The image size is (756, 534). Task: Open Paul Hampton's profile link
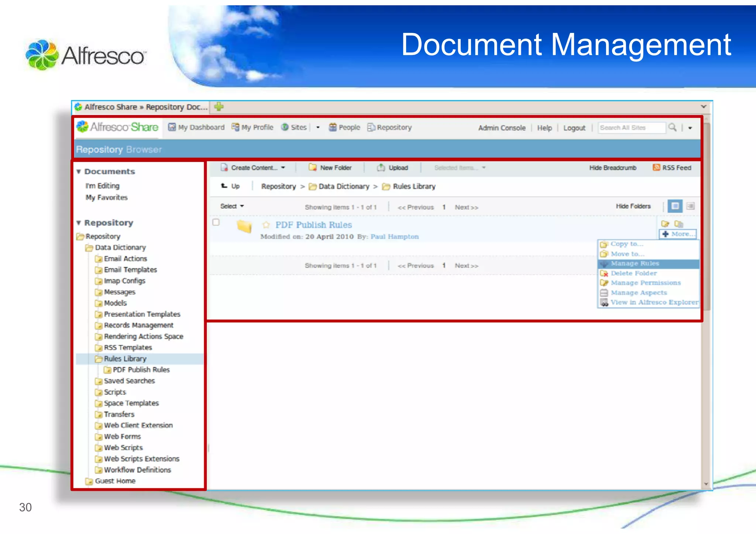pos(395,237)
